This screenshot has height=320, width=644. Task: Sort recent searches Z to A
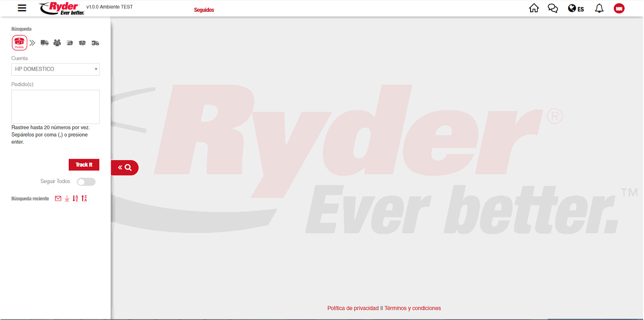pos(84,199)
